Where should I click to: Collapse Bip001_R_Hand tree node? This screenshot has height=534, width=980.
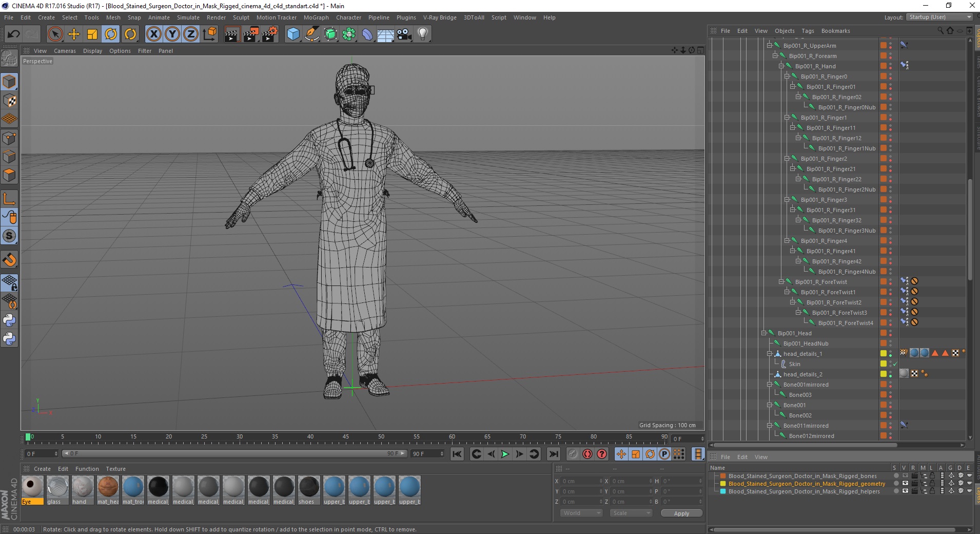click(x=781, y=66)
